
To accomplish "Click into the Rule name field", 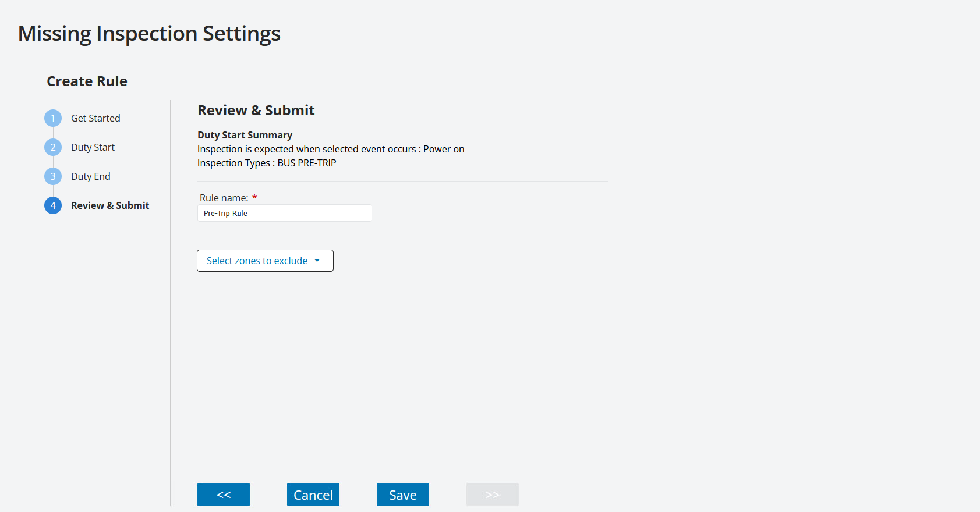I will pyautogui.click(x=284, y=213).
